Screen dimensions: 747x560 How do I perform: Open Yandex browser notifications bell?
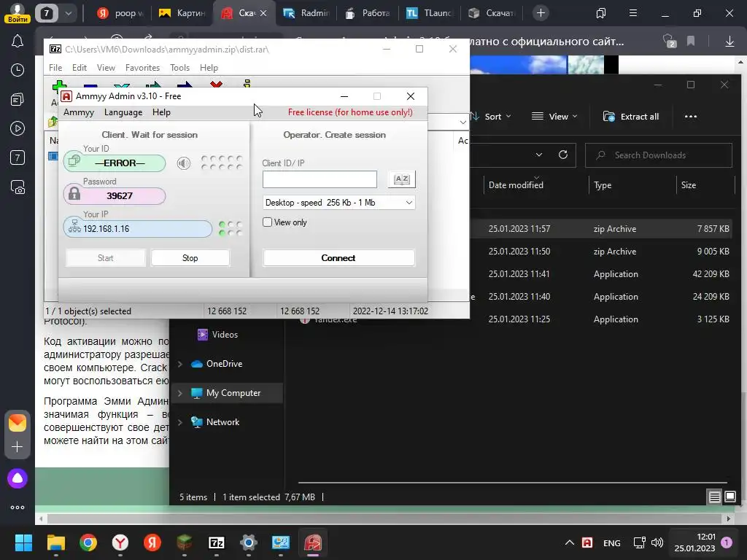(18, 42)
